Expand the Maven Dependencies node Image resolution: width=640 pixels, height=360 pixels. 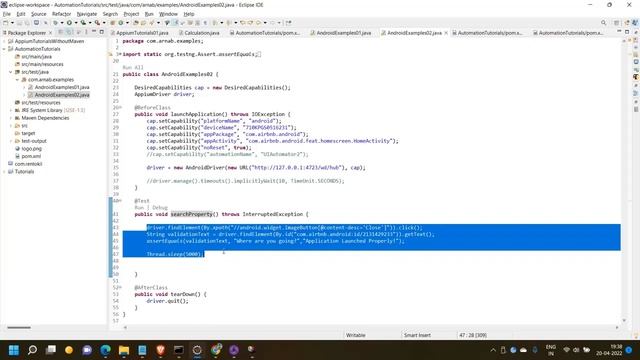11,118
